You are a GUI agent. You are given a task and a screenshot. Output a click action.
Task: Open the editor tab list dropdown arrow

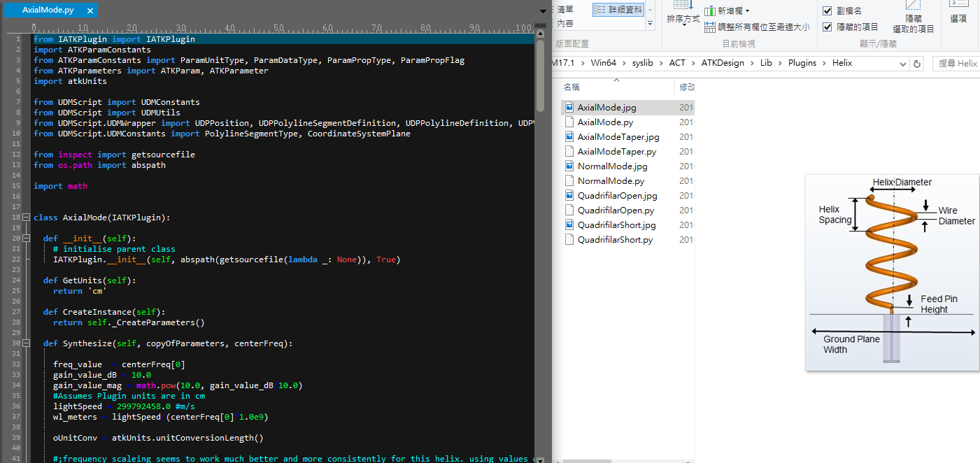point(544,11)
